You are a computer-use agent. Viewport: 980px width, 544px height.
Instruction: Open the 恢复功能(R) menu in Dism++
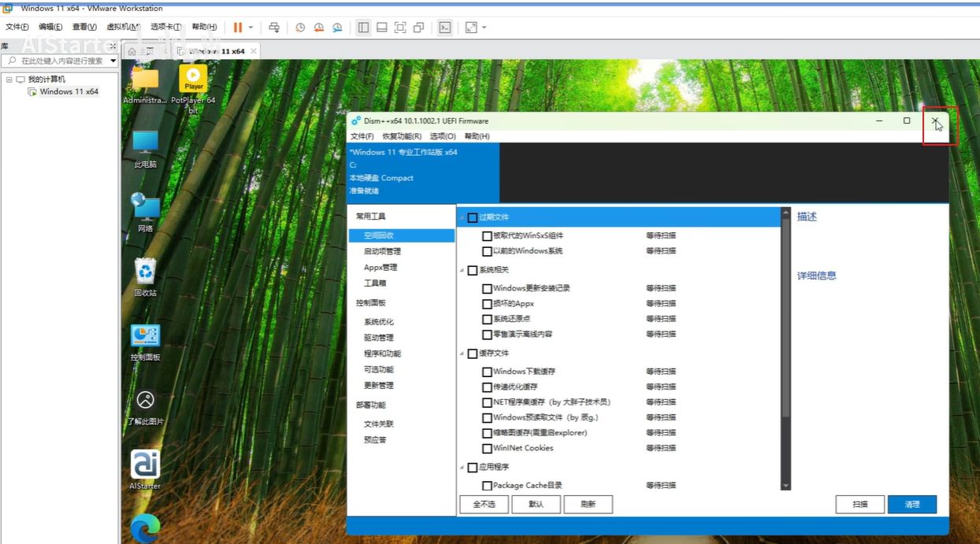coord(401,136)
